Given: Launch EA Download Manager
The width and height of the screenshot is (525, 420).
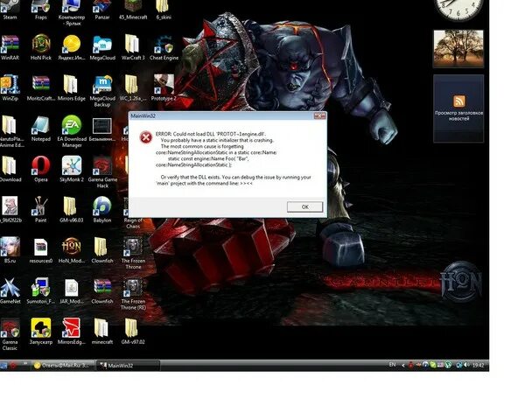Looking at the screenshot, I should point(72,131).
